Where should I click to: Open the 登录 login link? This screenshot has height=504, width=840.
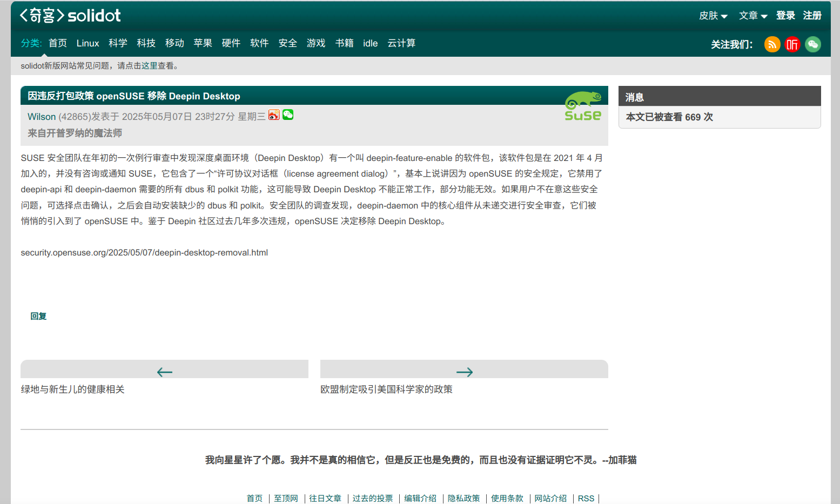coord(785,16)
